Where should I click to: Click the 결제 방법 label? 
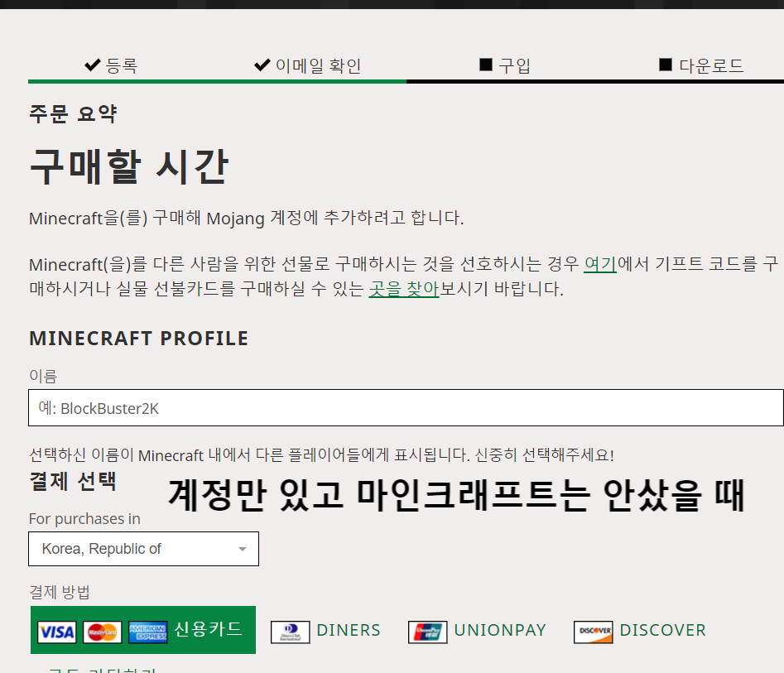click(60, 592)
